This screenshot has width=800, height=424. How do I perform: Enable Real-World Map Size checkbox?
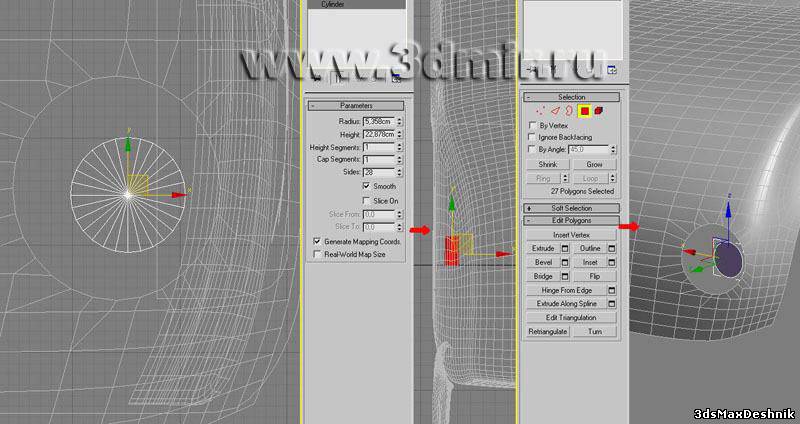pos(317,254)
